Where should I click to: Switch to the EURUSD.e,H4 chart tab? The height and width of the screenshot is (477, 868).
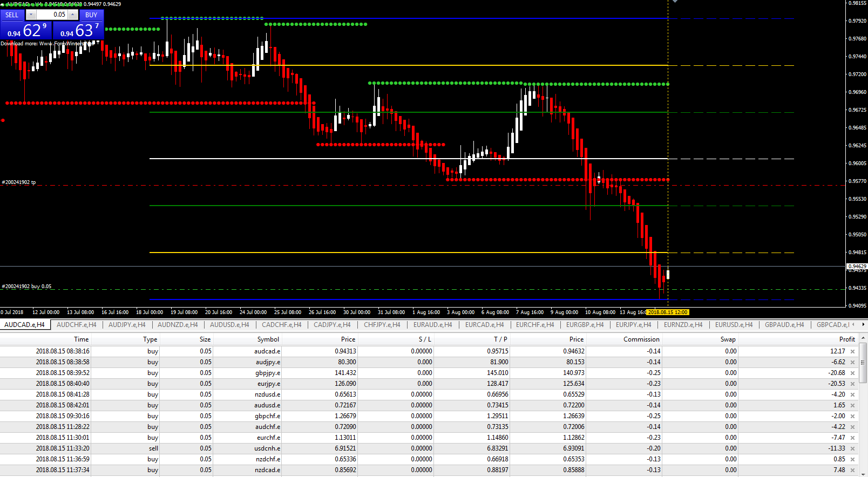point(734,325)
